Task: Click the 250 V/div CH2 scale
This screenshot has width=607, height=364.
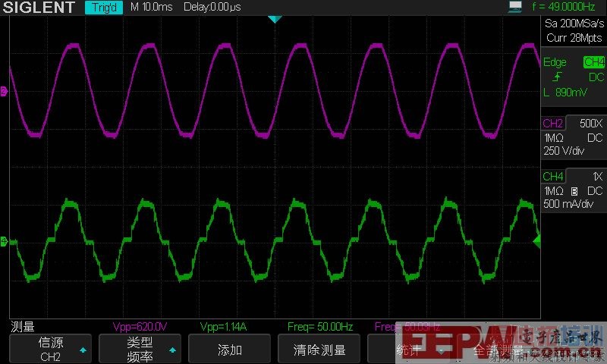Action: click(564, 151)
